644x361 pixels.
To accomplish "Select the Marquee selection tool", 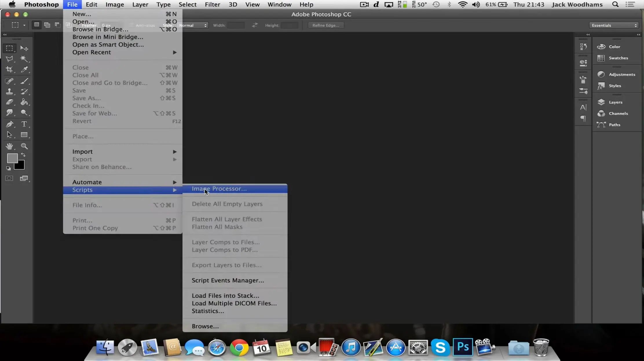I will point(10,48).
